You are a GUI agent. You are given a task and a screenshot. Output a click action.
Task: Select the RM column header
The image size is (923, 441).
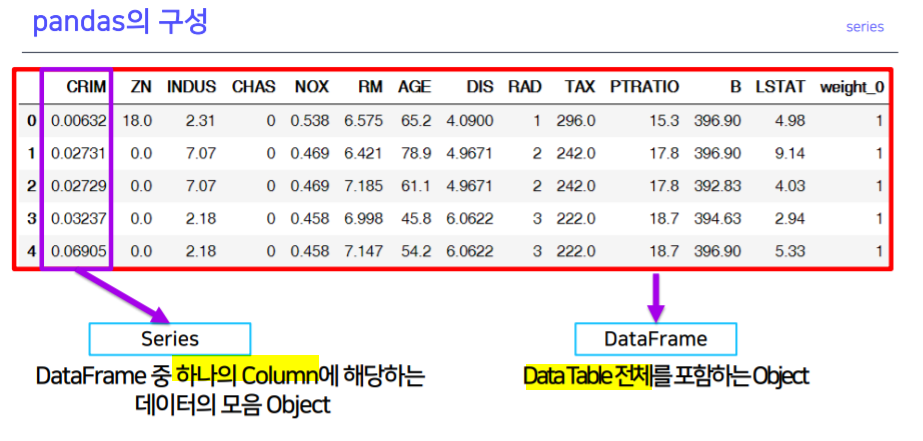[x=371, y=87]
